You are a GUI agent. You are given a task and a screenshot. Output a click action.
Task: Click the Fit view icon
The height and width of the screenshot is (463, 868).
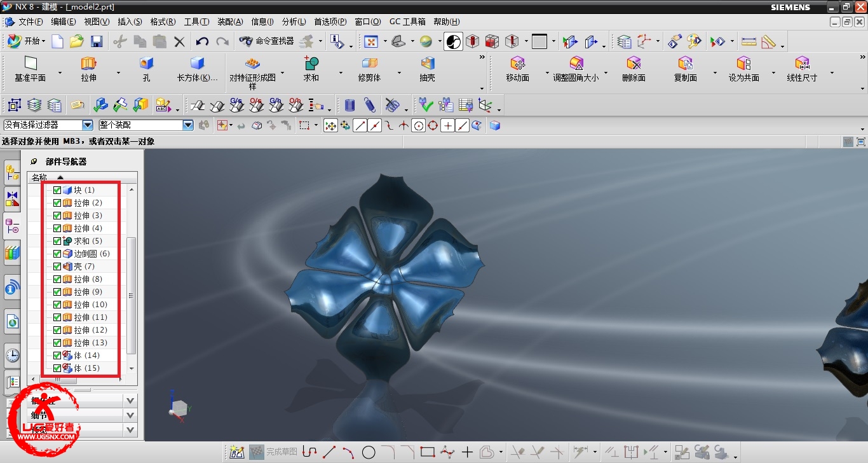tap(371, 41)
